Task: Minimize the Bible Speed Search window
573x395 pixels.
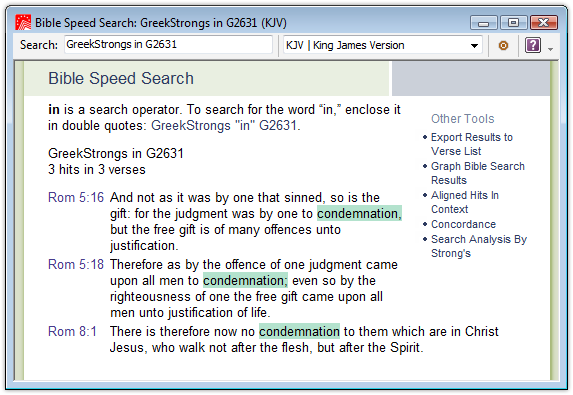Action: (x=483, y=23)
